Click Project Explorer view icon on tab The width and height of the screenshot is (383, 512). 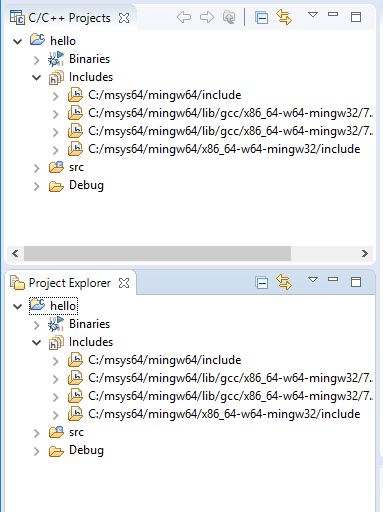[x=17, y=282]
